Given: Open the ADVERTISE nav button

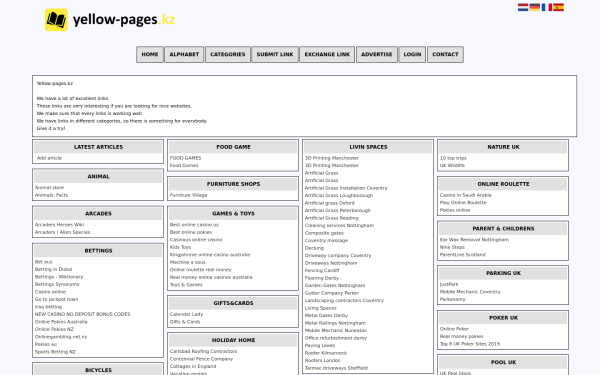Looking at the screenshot, I should [377, 54].
